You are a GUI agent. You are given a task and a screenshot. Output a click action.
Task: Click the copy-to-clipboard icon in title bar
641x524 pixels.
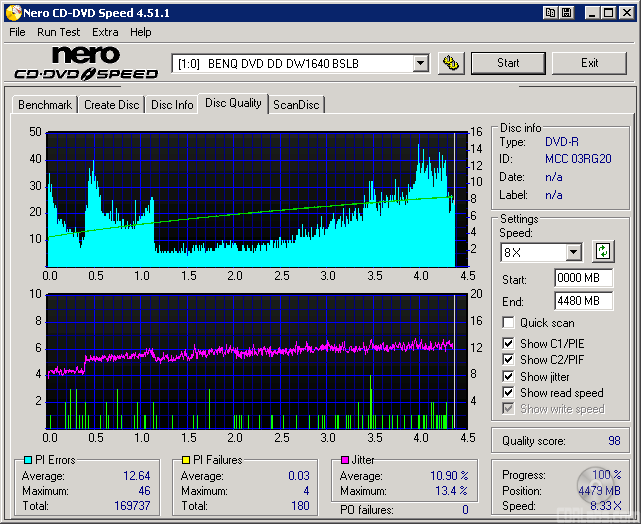551,13
